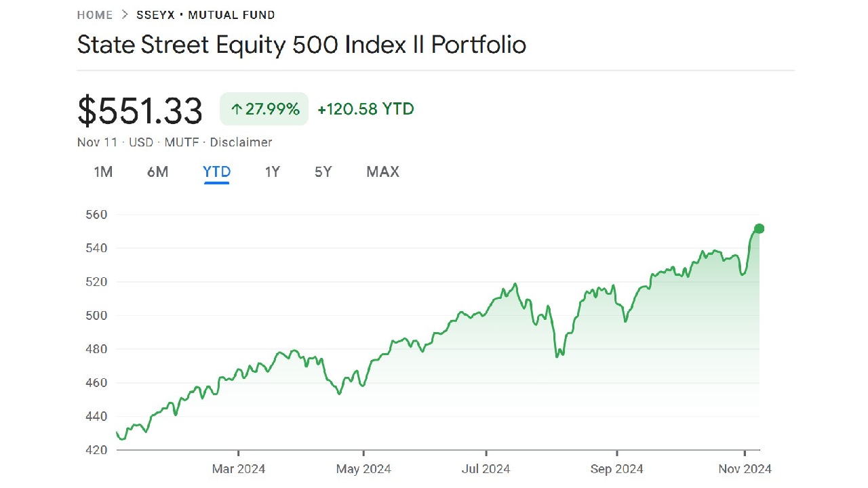Click the +120.58 YTD change text
The image size is (868, 488).
(x=366, y=109)
